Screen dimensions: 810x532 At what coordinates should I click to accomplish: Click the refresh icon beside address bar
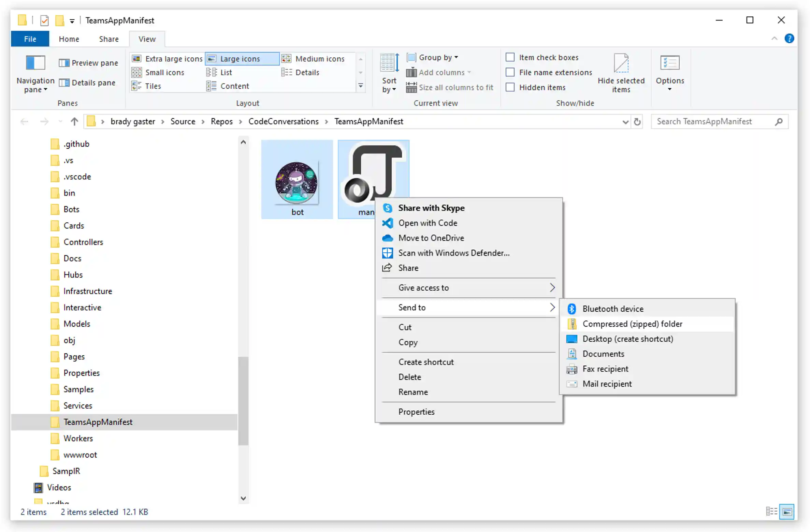pos(637,122)
